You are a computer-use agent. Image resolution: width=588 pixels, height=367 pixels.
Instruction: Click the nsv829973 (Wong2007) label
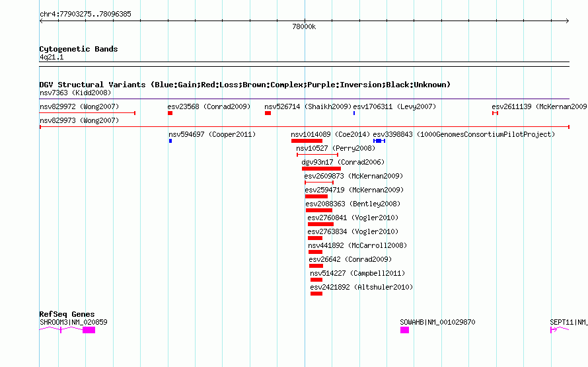pos(79,120)
